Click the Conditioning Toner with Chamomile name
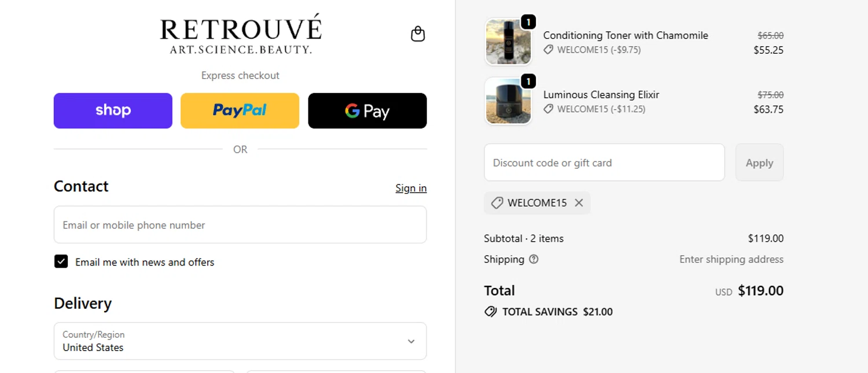This screenshot has width=868, height=373. pyautogui.click(x=626, y=35)
